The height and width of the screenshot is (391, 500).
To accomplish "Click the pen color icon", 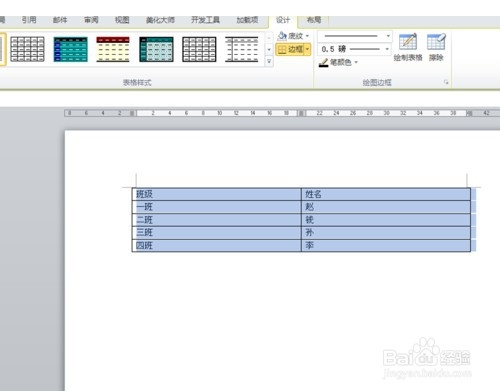I will pyautogui.click(x=323, y=62).
